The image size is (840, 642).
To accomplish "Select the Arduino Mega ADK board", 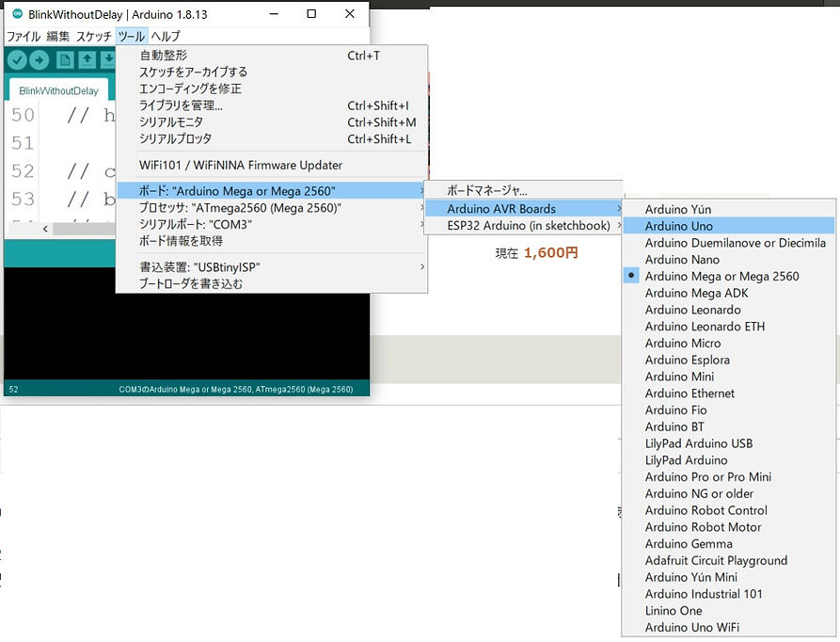I will pyautogui.click(x=729, y=293).
